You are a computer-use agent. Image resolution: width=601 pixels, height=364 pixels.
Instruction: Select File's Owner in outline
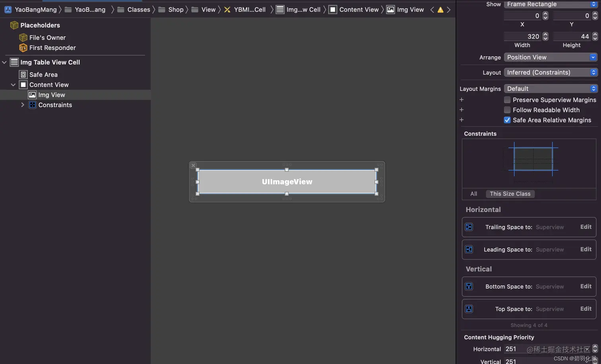click(47, 37)
